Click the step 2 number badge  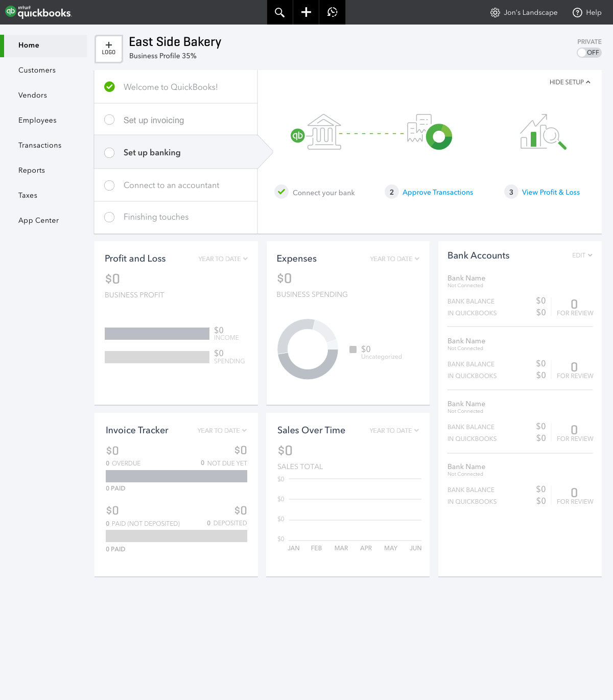click(392, 192)
